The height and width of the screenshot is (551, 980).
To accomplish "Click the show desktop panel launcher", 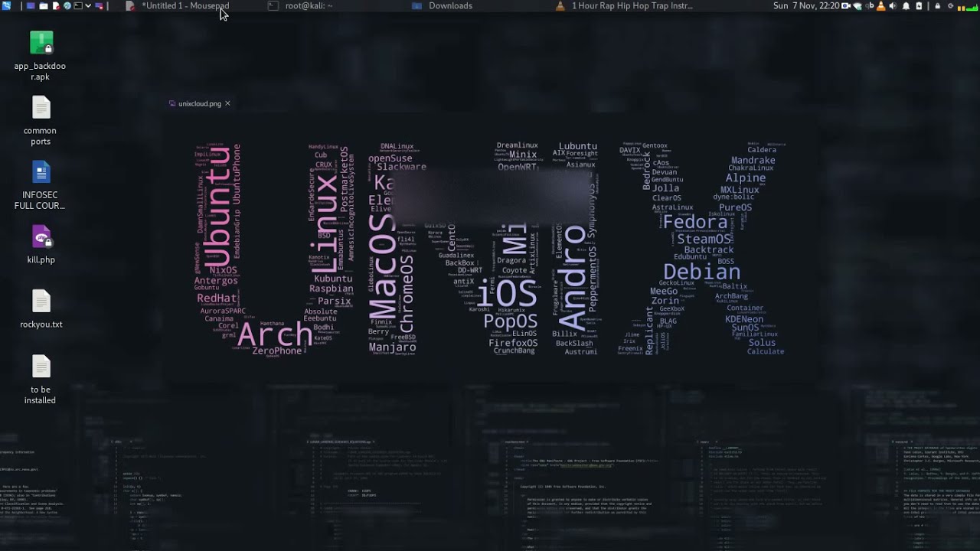I will 31,5.
